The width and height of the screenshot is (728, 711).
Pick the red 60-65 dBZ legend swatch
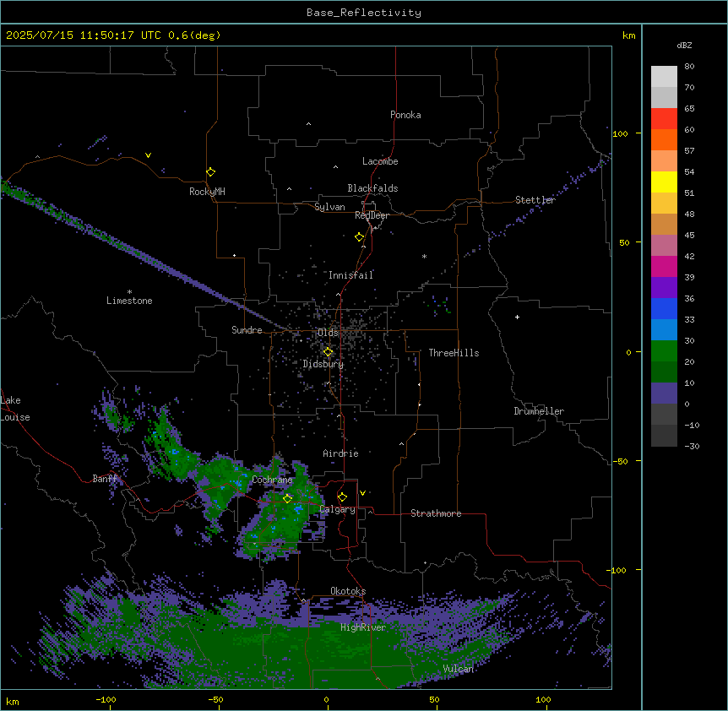(x=664, y=119)
